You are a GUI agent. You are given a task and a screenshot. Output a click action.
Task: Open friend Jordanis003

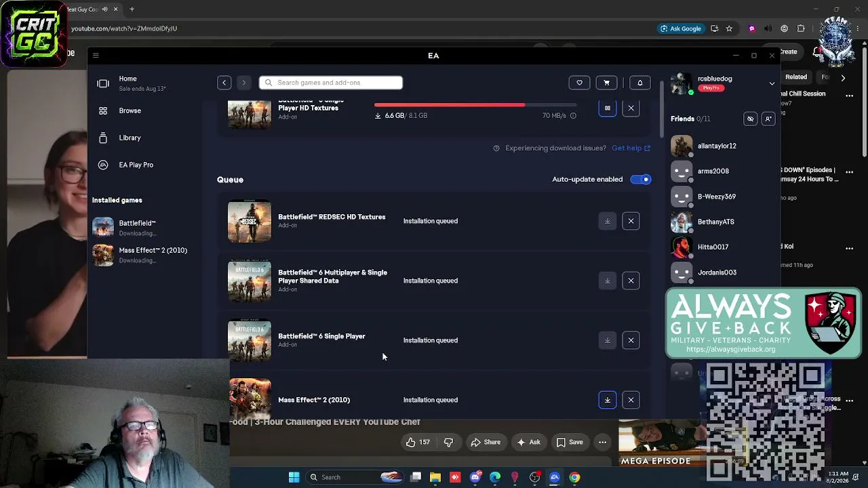point(717,272)
